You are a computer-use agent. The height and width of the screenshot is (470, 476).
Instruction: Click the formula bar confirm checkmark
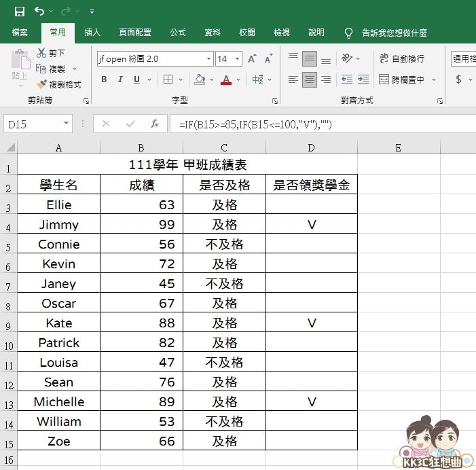click(x=130, y=124)
